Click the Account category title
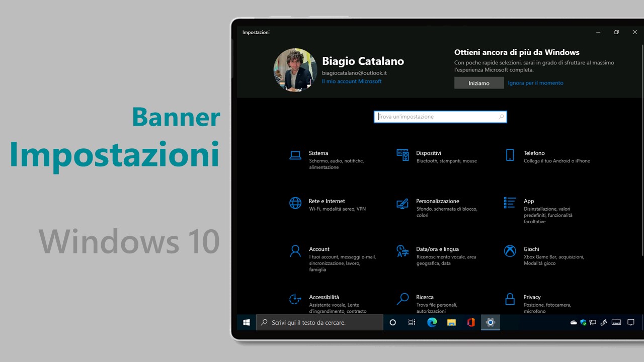Viewport: 644px width, 362px height. click(x=319, y=249)
